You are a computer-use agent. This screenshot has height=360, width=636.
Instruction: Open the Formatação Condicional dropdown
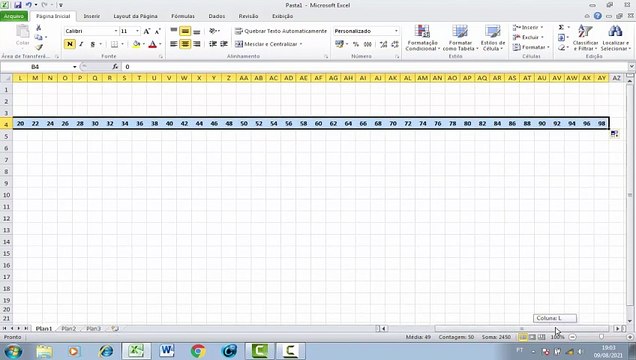pos(422,38)
